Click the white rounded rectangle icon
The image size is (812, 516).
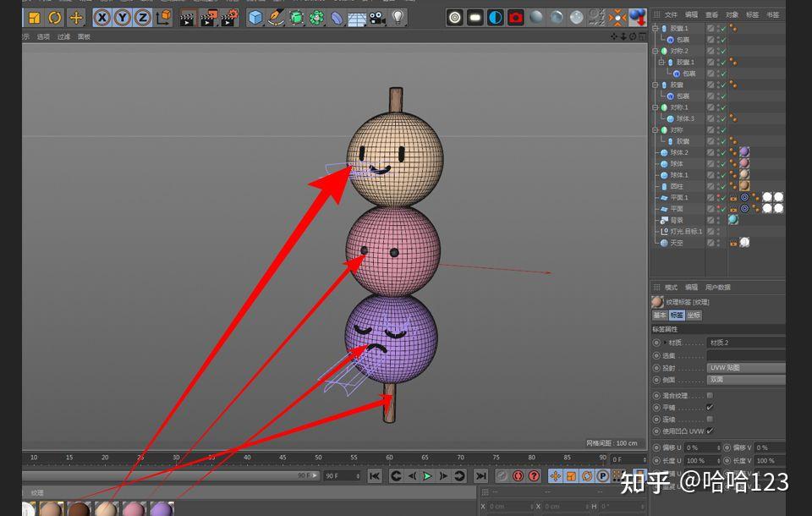click(475, 18)
